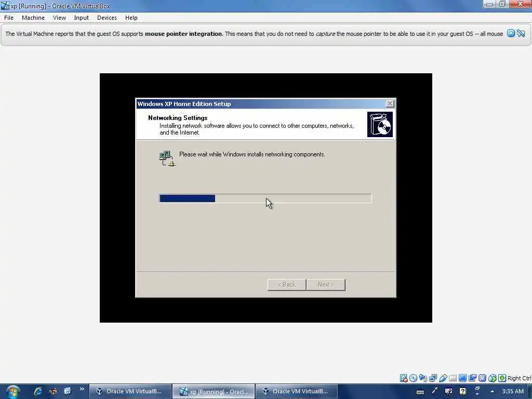This screenshot has width=532, height=399.
Task: Click the don't show again notification icon
Action: point(521,33)
